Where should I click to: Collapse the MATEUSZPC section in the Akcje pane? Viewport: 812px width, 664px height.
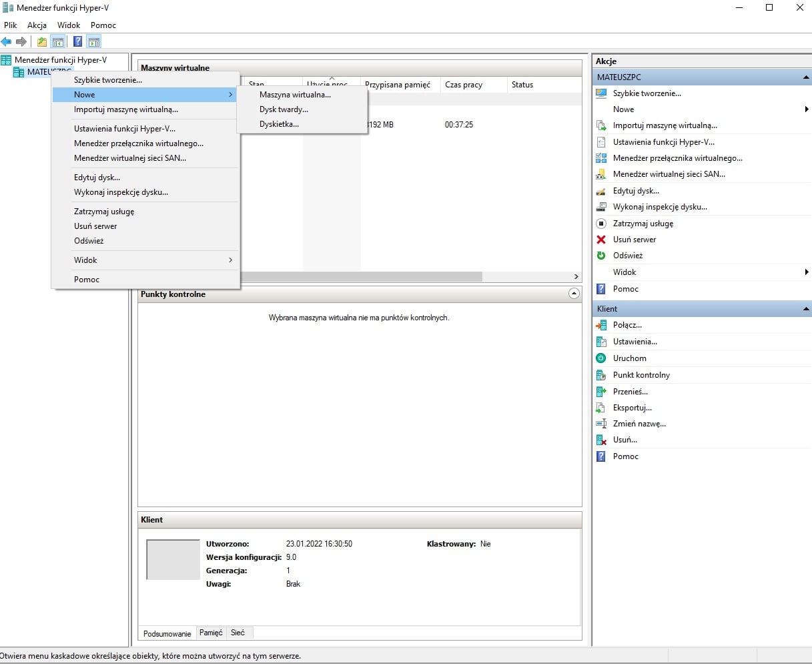click(806, 77)
